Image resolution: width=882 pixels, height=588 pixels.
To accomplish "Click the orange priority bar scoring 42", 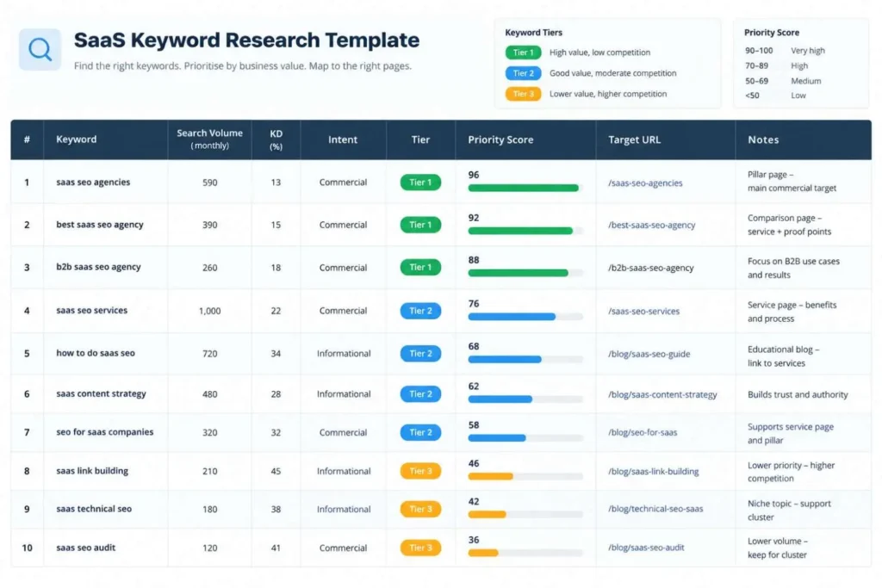I will click(x=488, y=514).
